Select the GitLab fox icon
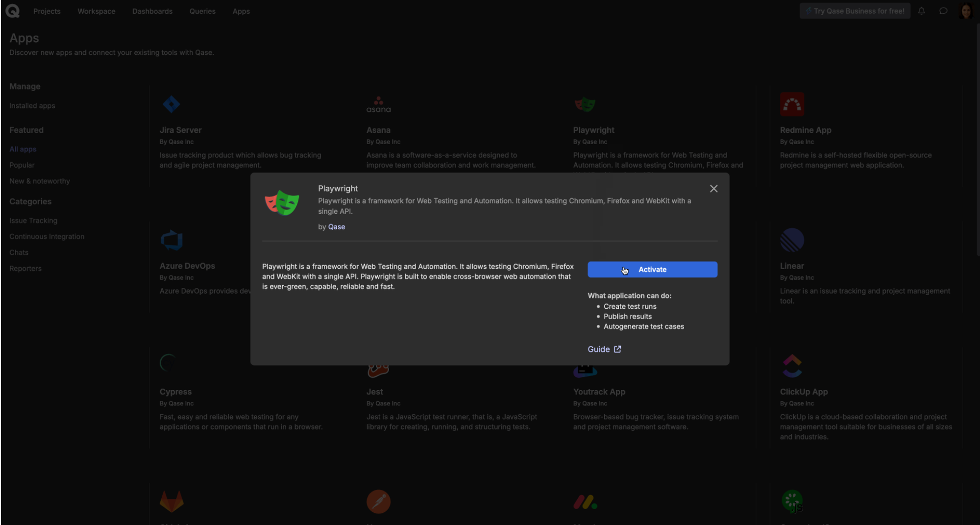 [x=171, y=501]
